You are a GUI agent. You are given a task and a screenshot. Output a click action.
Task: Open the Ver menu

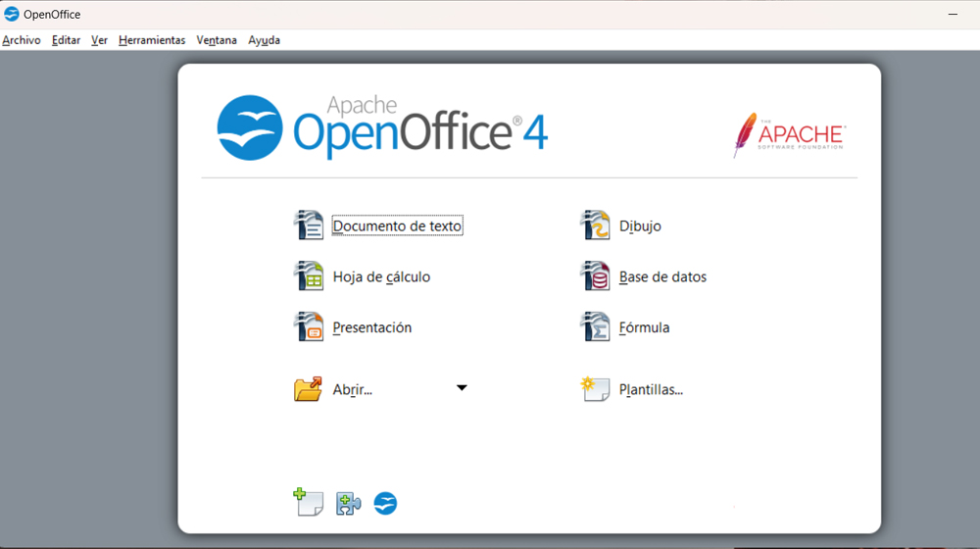click(x=99, y=40)
